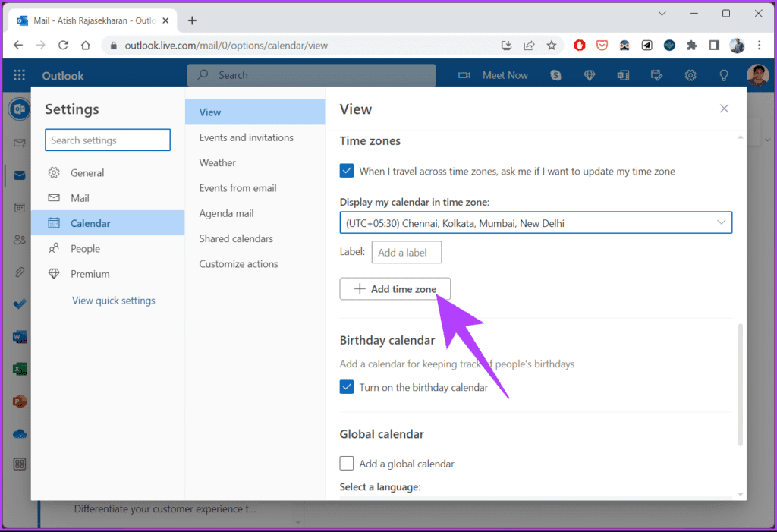Open a new Chrome tab
The width and height of the screenshot is (777, 532).
point(192,20)
